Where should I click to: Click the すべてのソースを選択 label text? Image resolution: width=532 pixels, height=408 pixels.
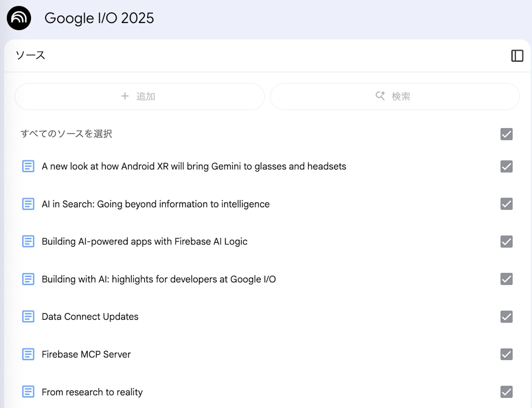[x=66, y=134]
